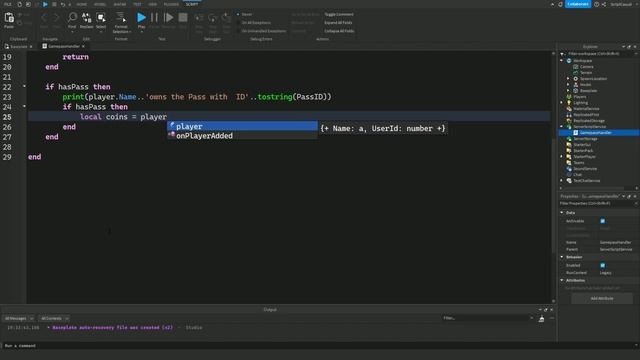Click the StarterGui folder icon in Explorer

(x=569, y=144)
